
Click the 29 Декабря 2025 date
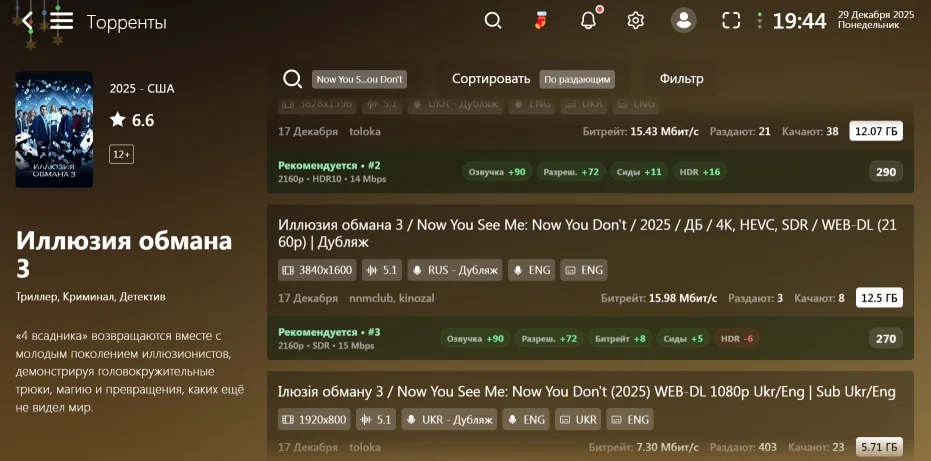pyautogui.click(x=876, y=15)
